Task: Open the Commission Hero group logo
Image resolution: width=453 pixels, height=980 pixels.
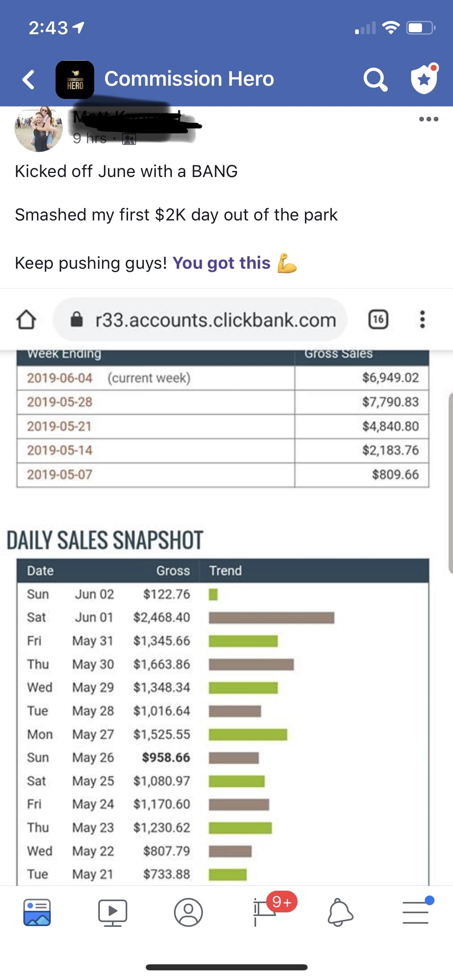Action: (75, 80)
